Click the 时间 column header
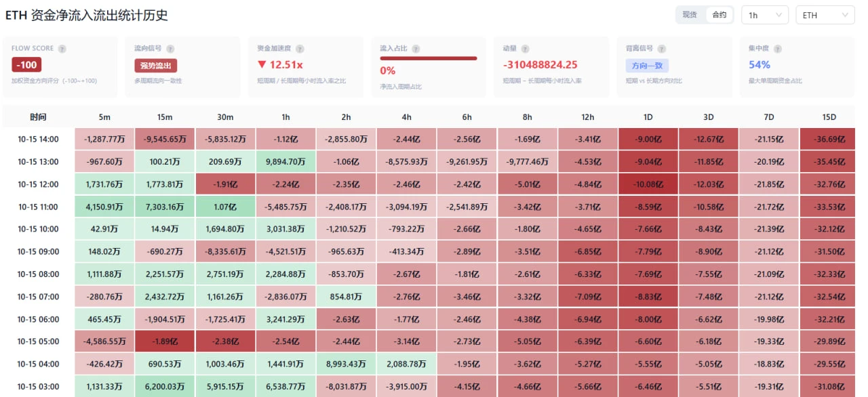This screenshot has height=397, width=868. 39,117
